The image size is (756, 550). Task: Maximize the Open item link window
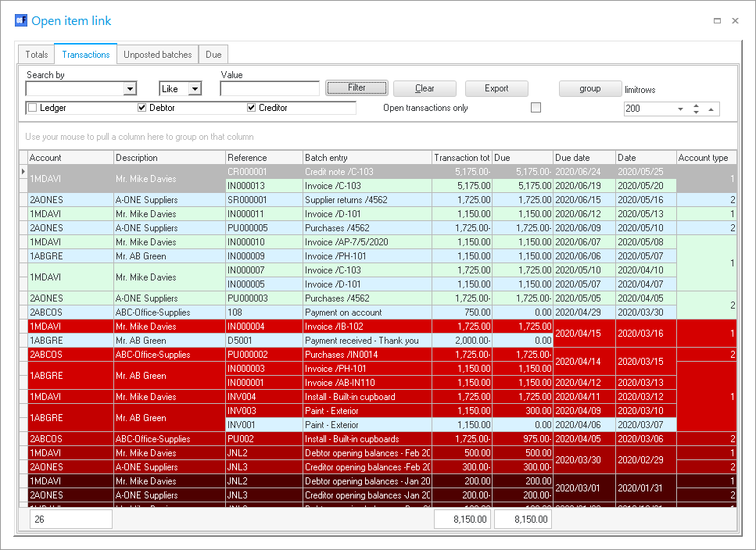(717, 21)
